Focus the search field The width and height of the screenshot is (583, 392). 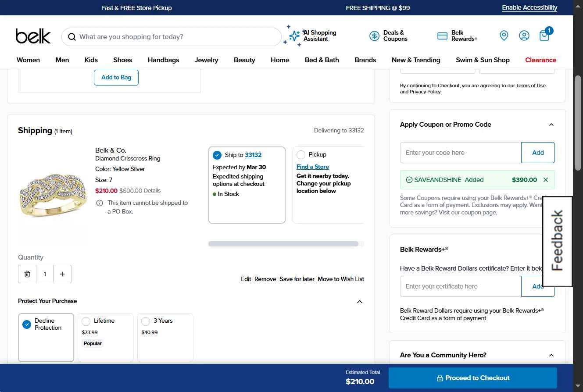pyautogui.click(x=172, y=37)
